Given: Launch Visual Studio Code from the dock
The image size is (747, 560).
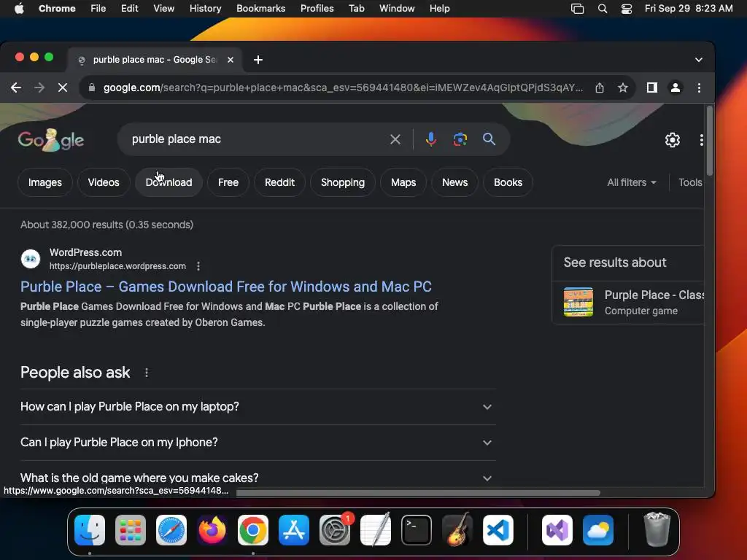Looking at the screenshot, I should click(498, 530).
